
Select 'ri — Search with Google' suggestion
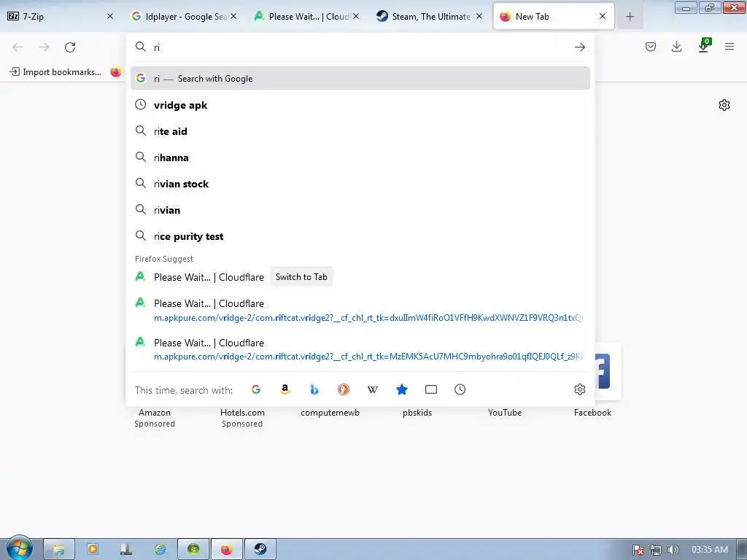360,78
